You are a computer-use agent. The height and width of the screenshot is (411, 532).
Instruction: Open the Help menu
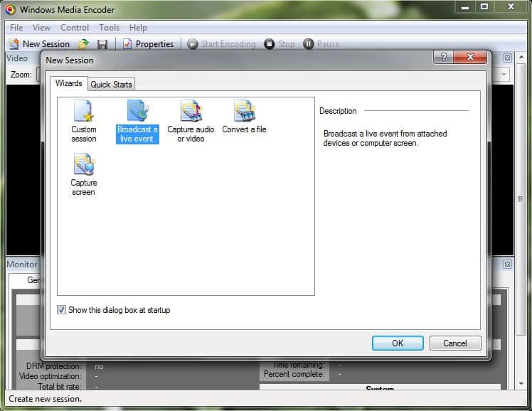click(x=138, y=28)
